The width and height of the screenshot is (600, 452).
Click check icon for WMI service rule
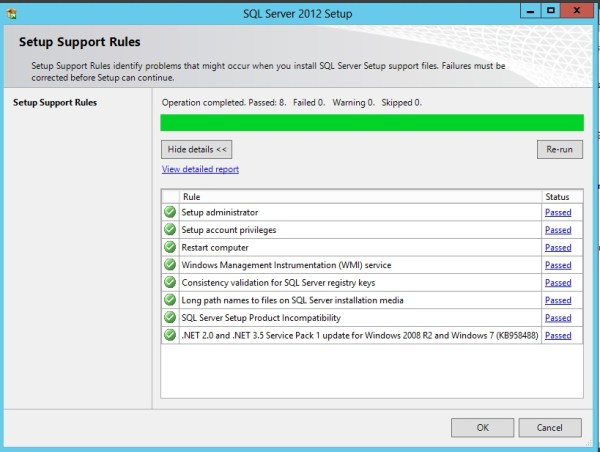click(x=170, y=265)
